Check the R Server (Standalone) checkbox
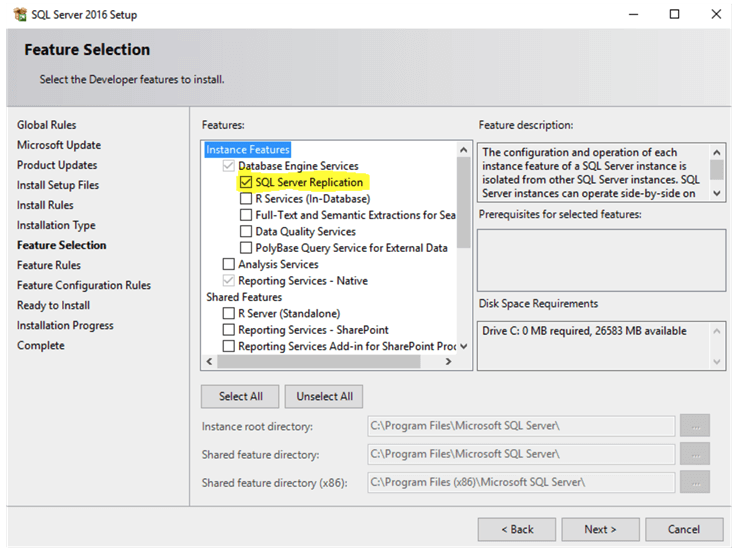Viewport: 738px width, 559px height. tap(229, 313)
